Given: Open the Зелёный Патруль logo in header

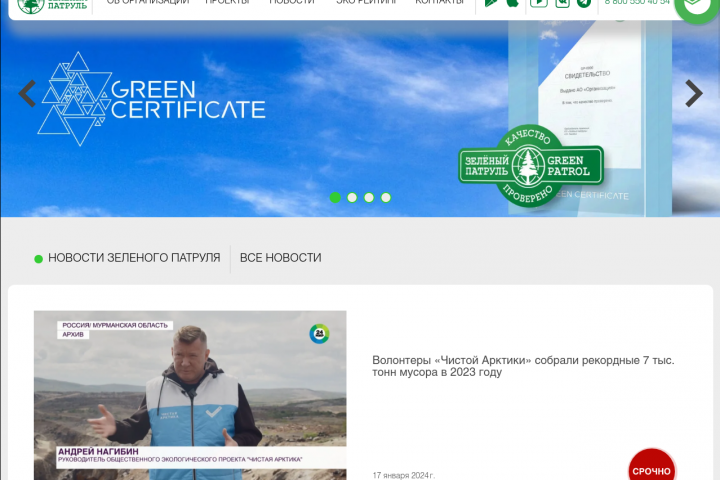Looking at the screenshot, I should tap(52, 5).
